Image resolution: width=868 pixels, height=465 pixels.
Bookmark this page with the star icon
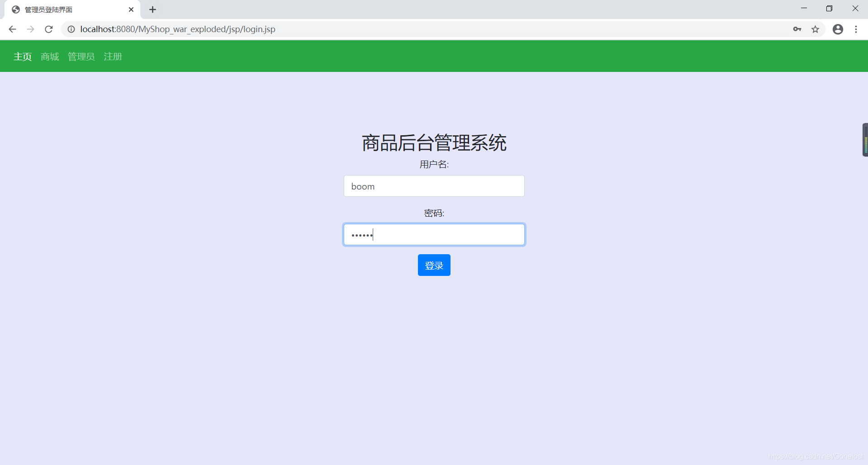tap(815, 29)
